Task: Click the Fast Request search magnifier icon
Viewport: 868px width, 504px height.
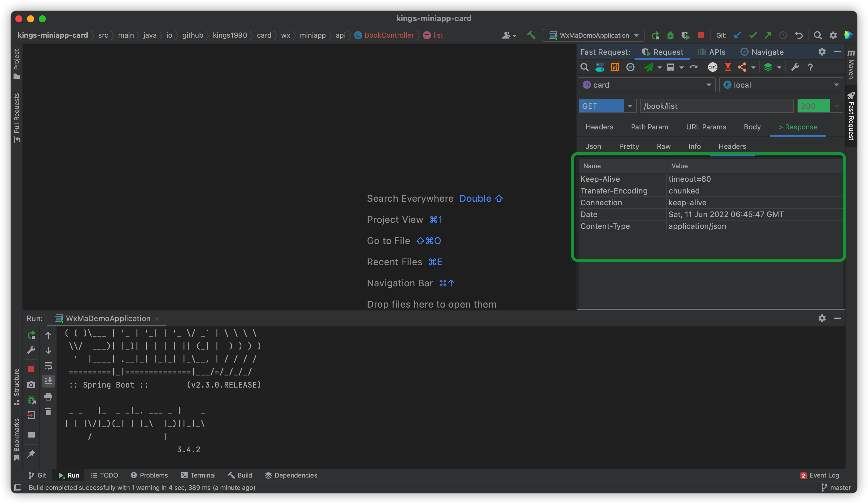Action: click(x=584, y=67)
